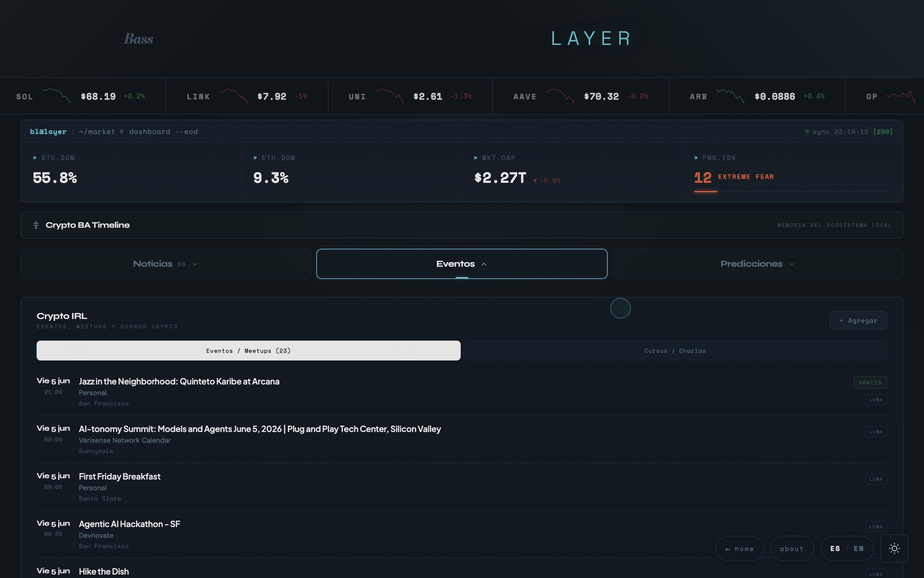The height and width of the screenshot is (578, 924).
Task: Open the Noticias tab
Action: pyautogui.click(x=166, y=264)
